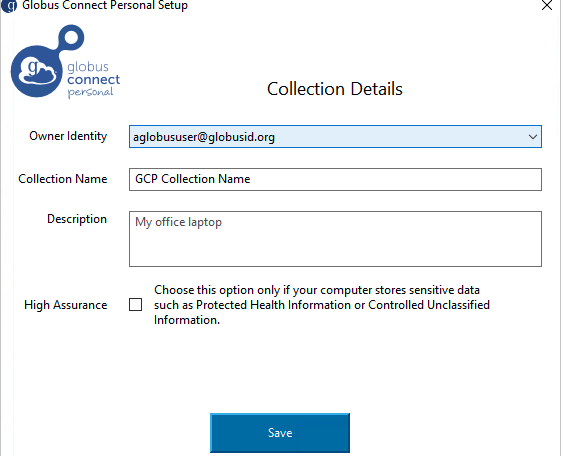This screenshot has height=456, width=564.
Task: Save the collection details
Action: (x=280, y=433)
